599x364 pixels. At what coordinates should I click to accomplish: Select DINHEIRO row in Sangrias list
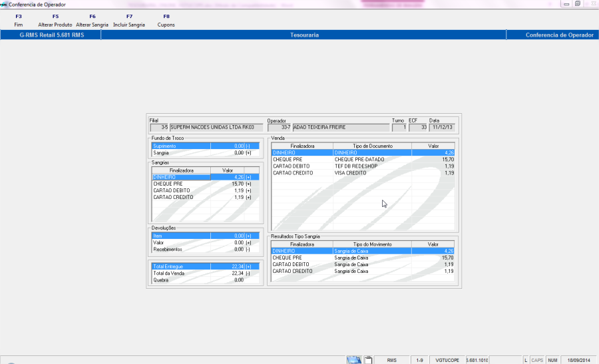[x=206, y=177]
